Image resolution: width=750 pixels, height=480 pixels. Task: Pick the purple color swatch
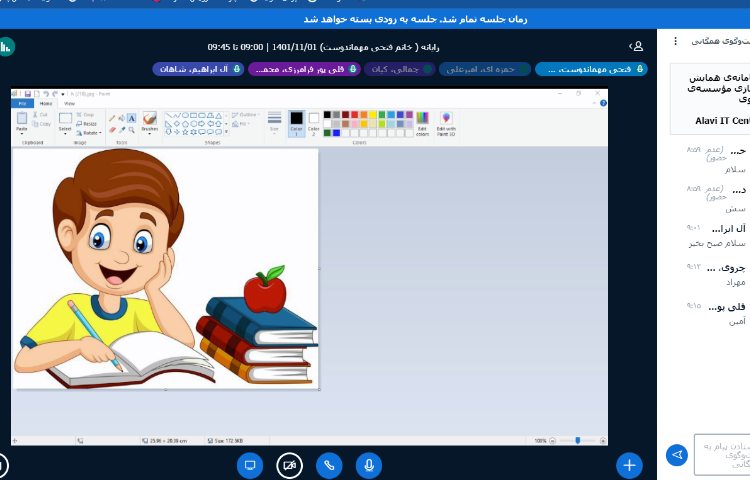pos(409,115)
